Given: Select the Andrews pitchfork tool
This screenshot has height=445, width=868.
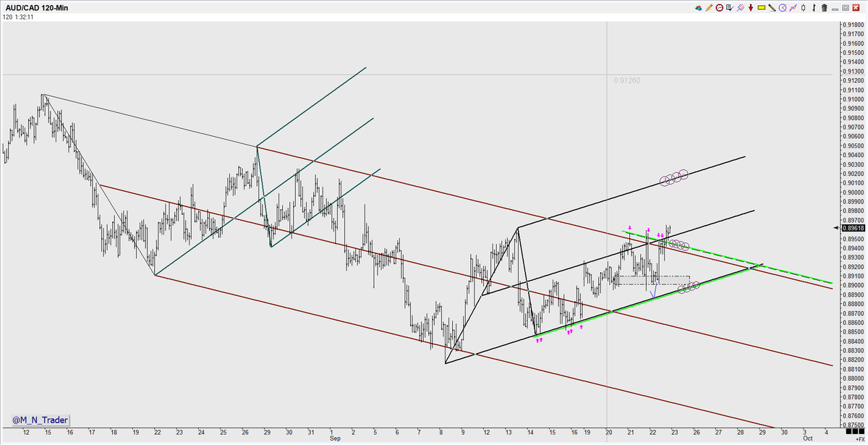Looking at the screenshot, I should tap(741, 7).
